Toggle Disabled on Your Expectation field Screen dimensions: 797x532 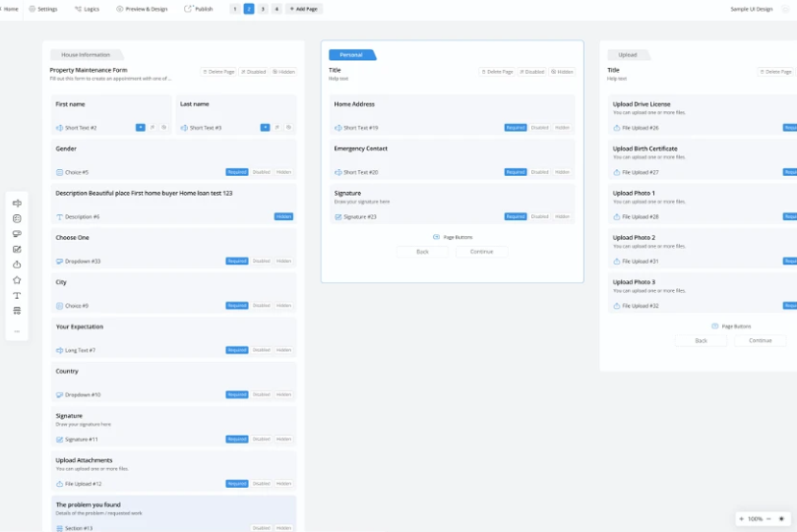[262, 350]
